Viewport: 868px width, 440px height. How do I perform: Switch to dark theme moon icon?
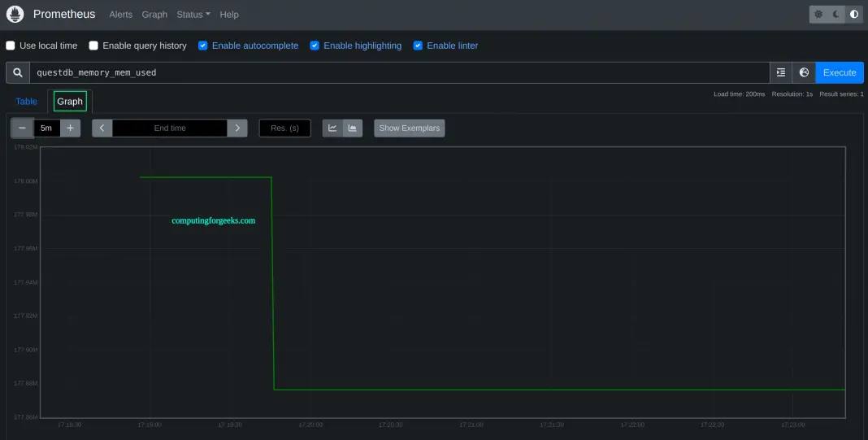click(x=836, y=15)
